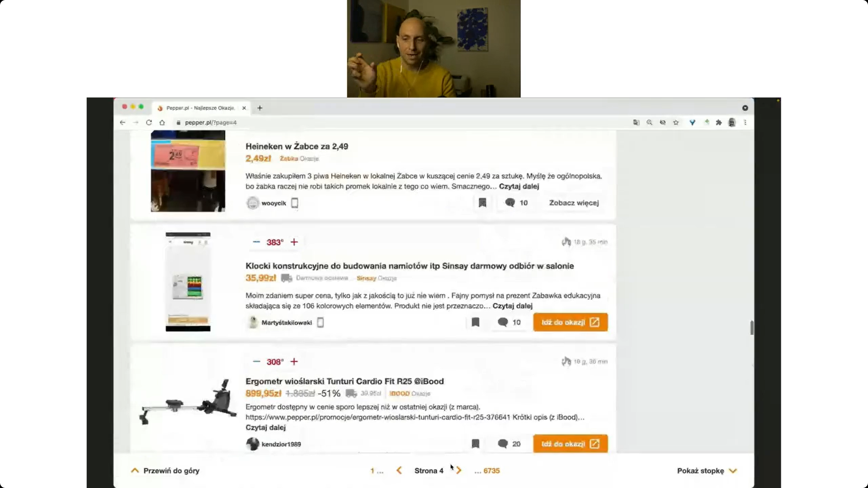Open the Heineken price tag thumbnail
Viewport: 868px width, 488px height.
tap(188, 171)
